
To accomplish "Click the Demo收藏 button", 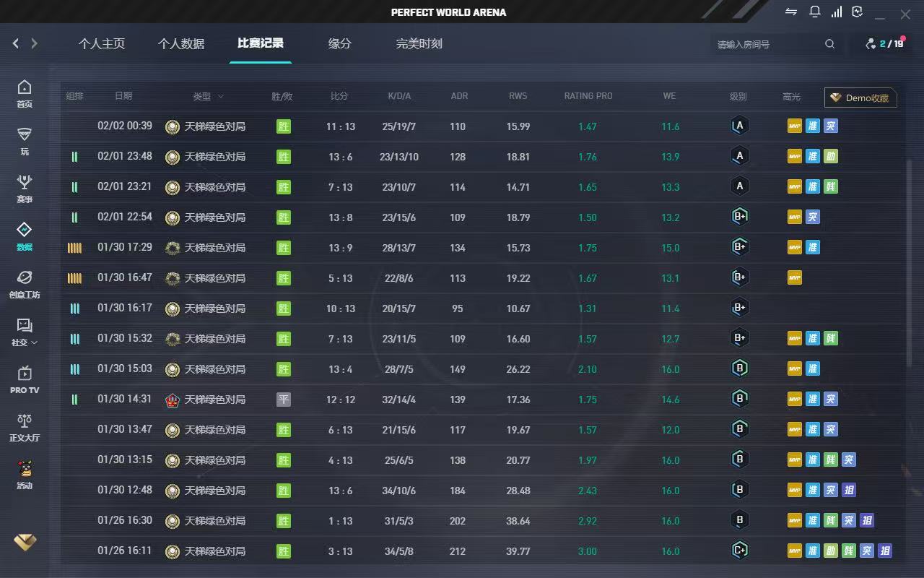I will coord(860,98).
